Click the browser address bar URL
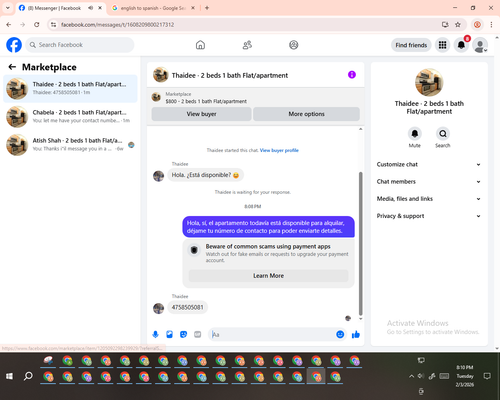This screenshot has height=400, width=500. coord(117,25)
